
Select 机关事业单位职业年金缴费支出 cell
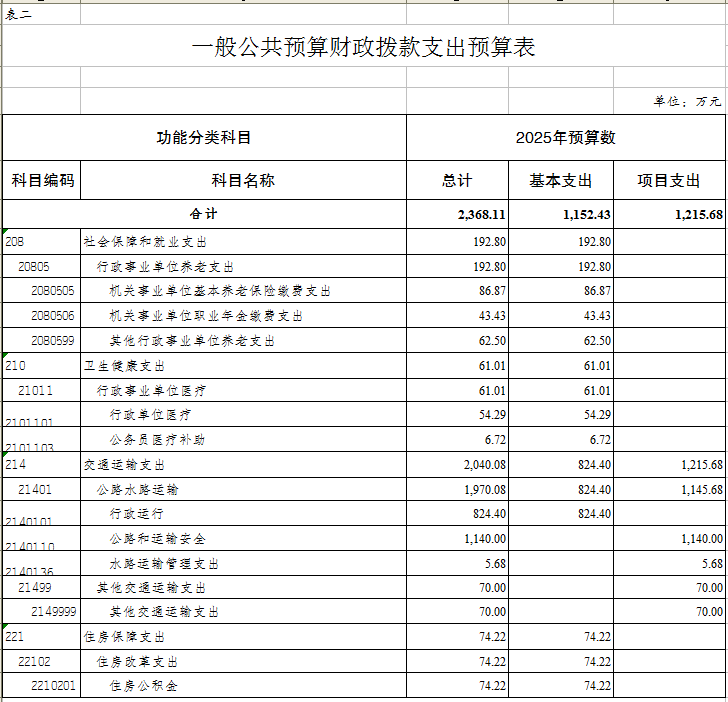tap(243, 316)
